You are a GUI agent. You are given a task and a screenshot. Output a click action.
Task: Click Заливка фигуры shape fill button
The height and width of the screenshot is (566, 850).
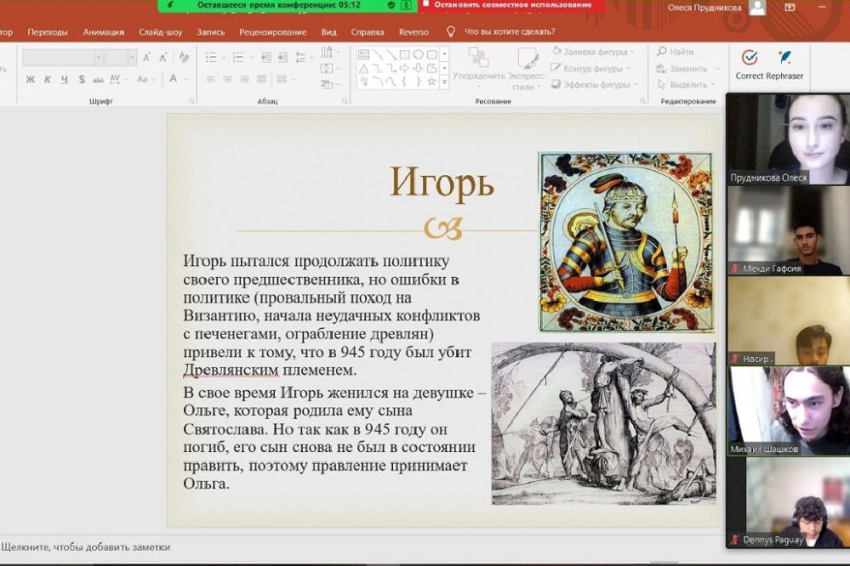[x=593, y=52]
